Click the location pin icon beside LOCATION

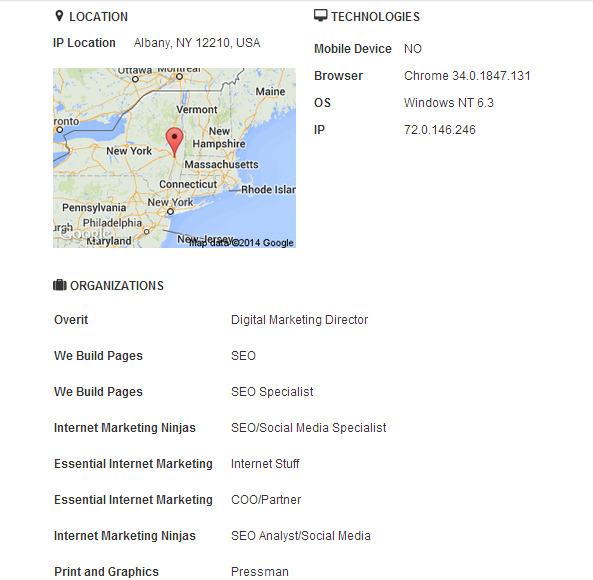tap(59, 16)
